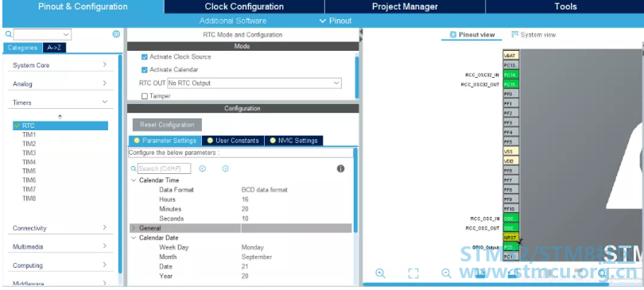644x290 pixels.
Task: Select TIM3 in the Timers list
Action: pos(29,153)
